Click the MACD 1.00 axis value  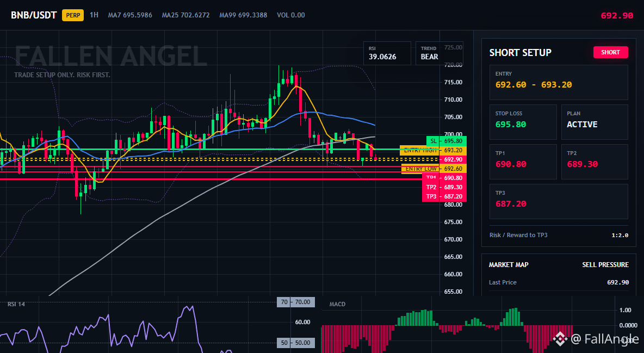pos(625,310)
